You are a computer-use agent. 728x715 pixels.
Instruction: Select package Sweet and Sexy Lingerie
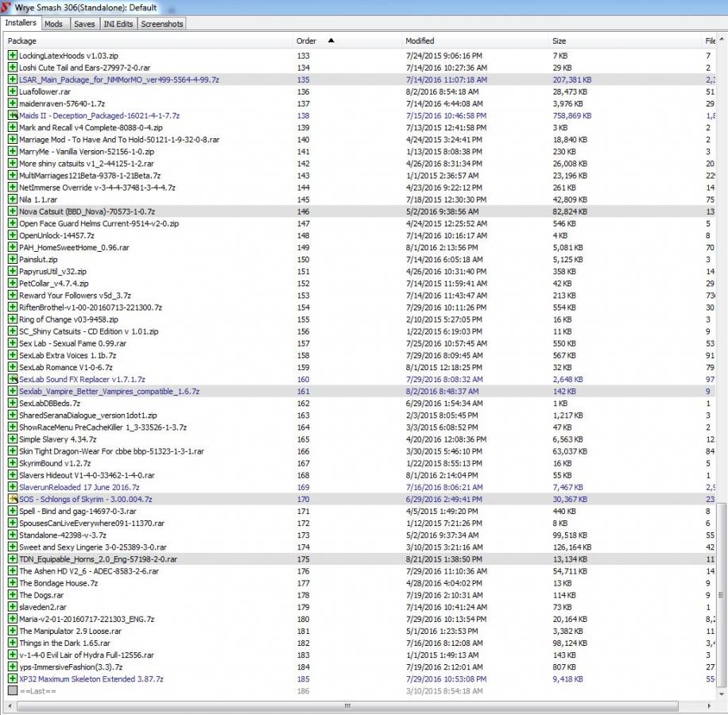(x=93, y=547)
